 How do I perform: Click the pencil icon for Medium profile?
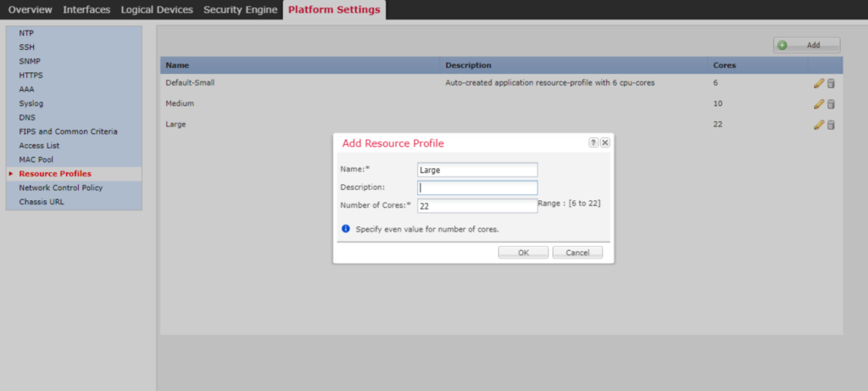coord(819,104)
